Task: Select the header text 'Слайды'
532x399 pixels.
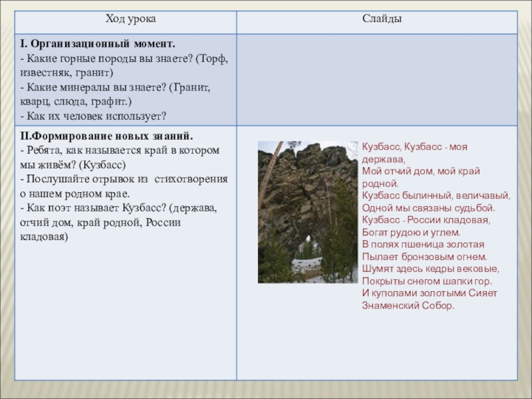Action: click(x=382, y=19)
